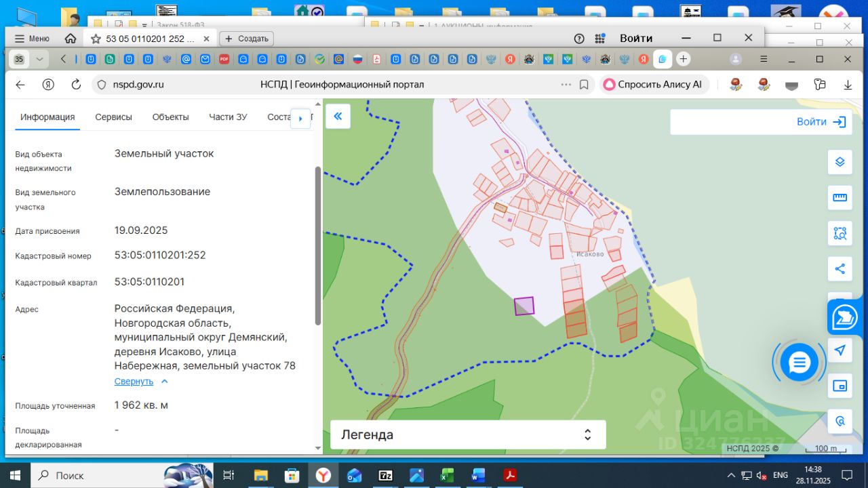868x488 pixels.
Task: Collapse address with Свернуть link
Action: pyautogui.click(x=134, y=382)
